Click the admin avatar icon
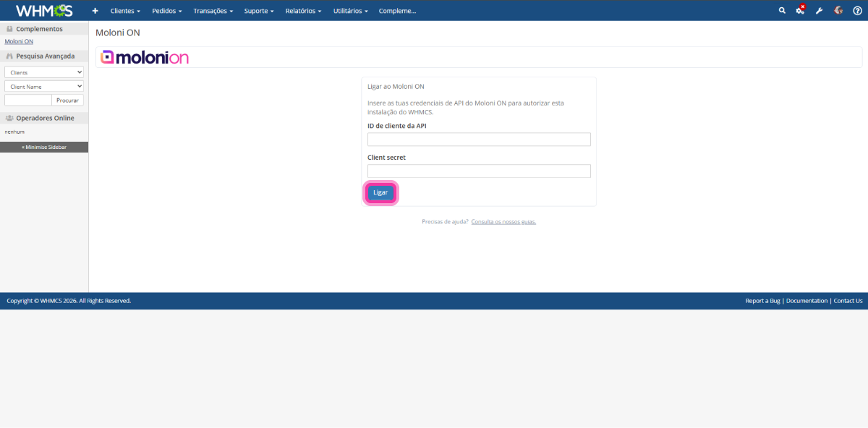The width and height of the screenshot is (868, 428). [838, 11]
